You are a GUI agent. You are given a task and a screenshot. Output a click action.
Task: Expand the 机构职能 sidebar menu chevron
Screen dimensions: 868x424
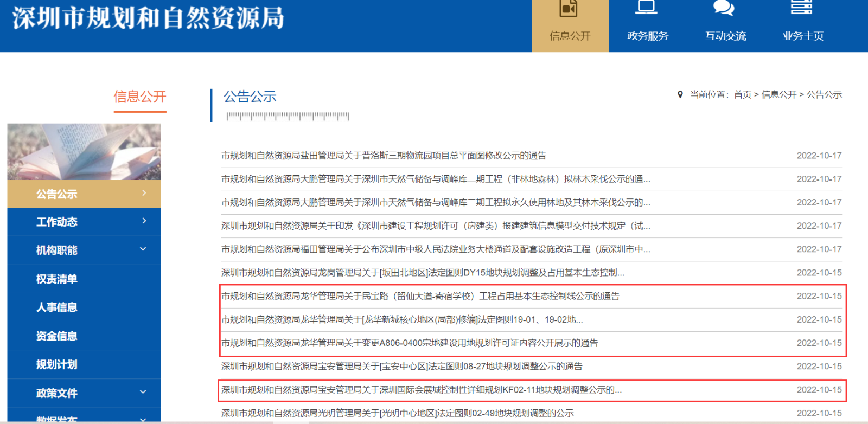[x=143, y=249]
